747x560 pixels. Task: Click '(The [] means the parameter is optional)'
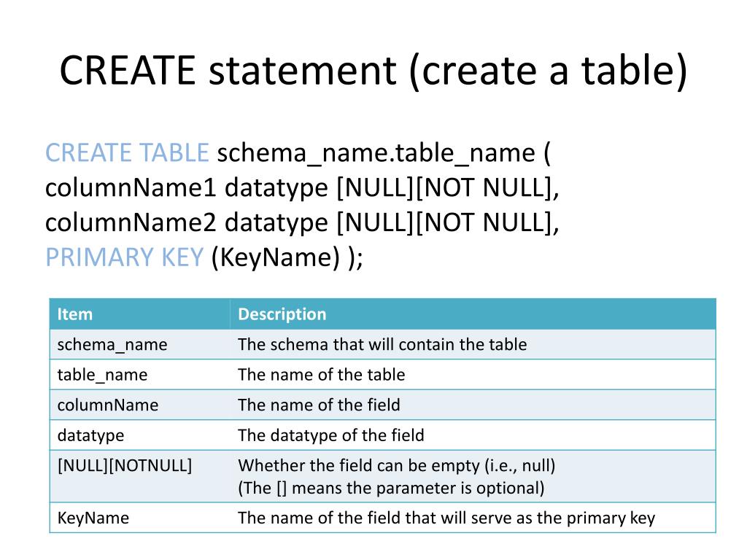point(391,488)
